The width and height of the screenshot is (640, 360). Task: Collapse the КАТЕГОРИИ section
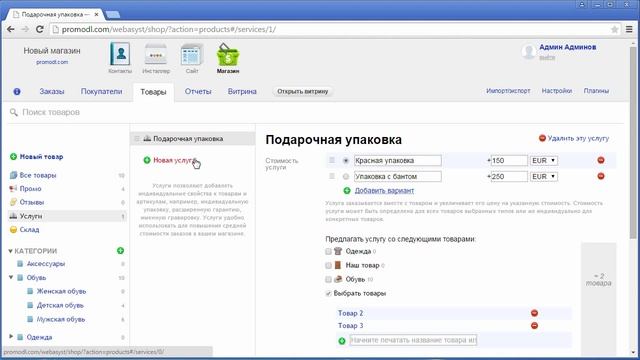pos(10,251)
